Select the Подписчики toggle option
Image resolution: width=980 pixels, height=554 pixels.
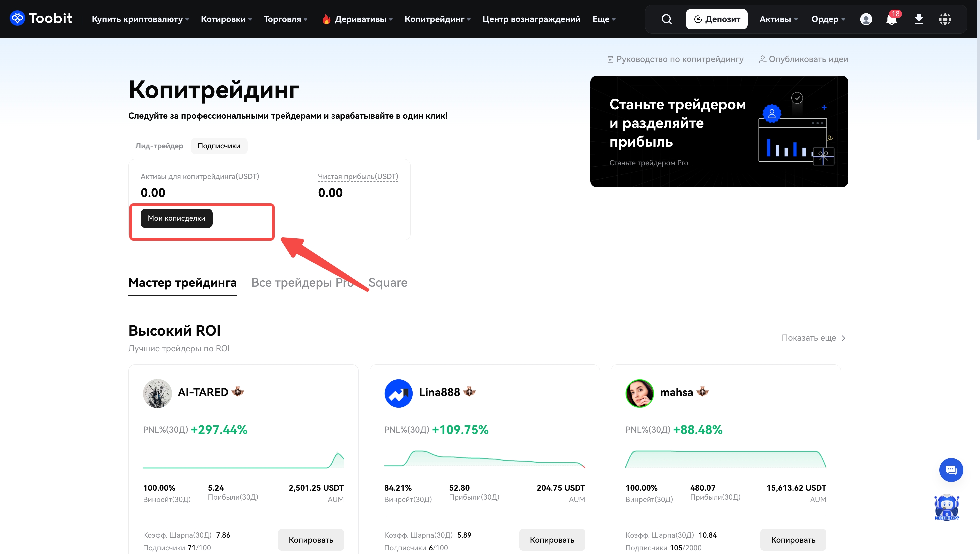point(219,146)
